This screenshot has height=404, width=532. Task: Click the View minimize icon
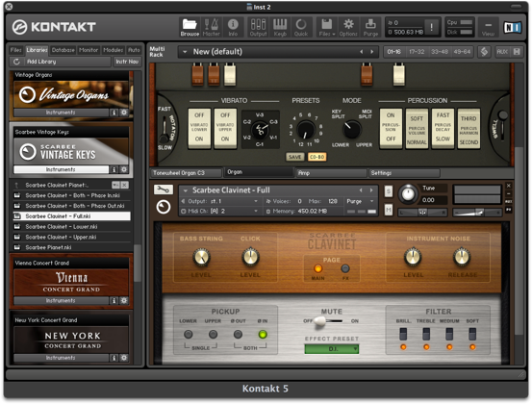pos(488,27)
